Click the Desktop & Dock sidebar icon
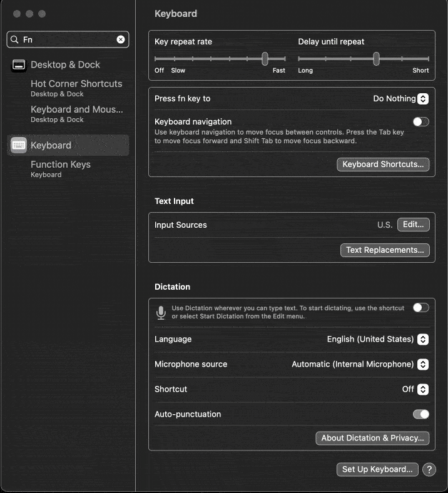 (19, 65)
